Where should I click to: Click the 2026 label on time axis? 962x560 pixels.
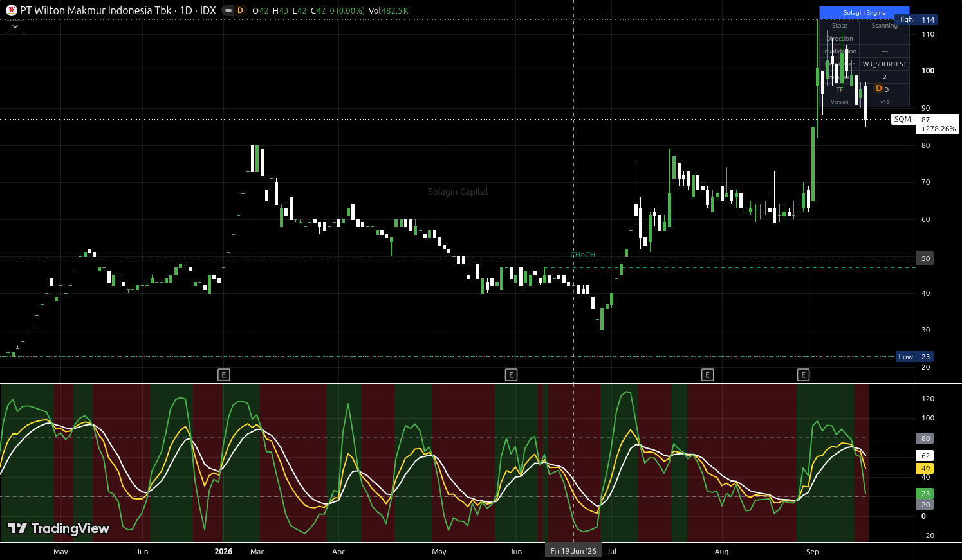point(223,552)
